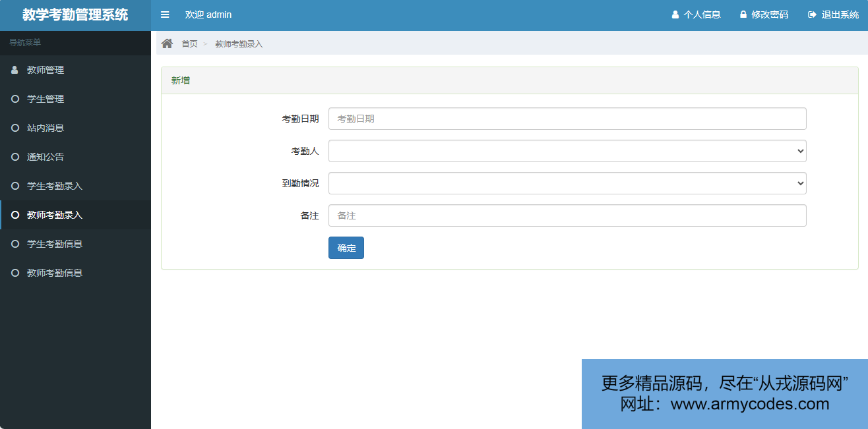
Task: Click the 考勤人 field label
Action: 305,151
